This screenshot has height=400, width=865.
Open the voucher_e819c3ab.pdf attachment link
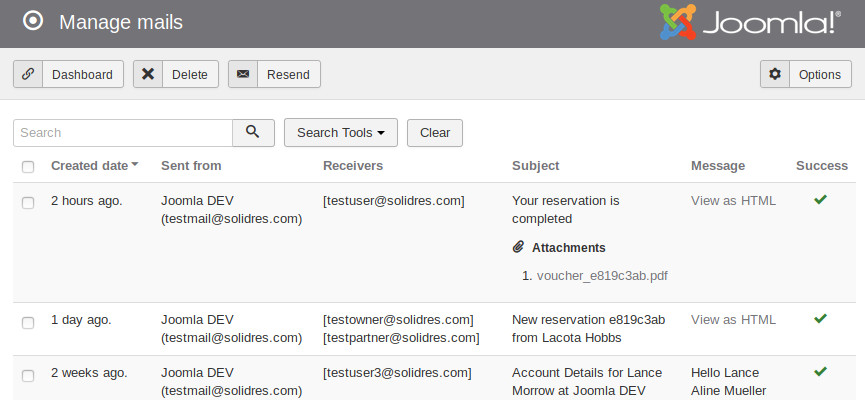(x=602, y=276)
